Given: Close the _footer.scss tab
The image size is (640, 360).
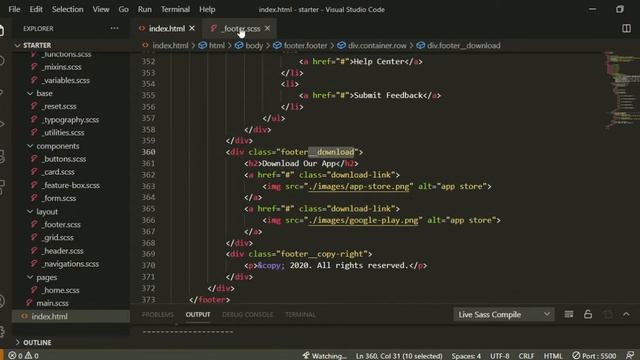Looking at the screenshot, I should pyautogui.click(x=267, y=28).
